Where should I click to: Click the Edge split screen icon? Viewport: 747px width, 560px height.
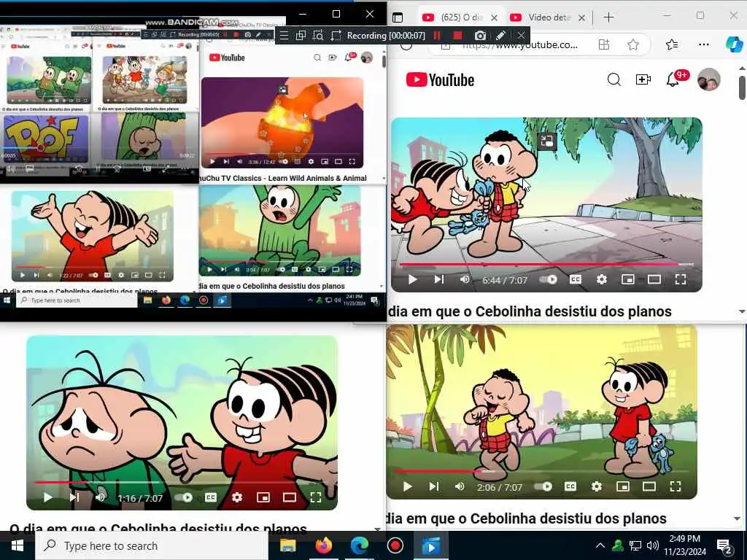coord(604,44)
